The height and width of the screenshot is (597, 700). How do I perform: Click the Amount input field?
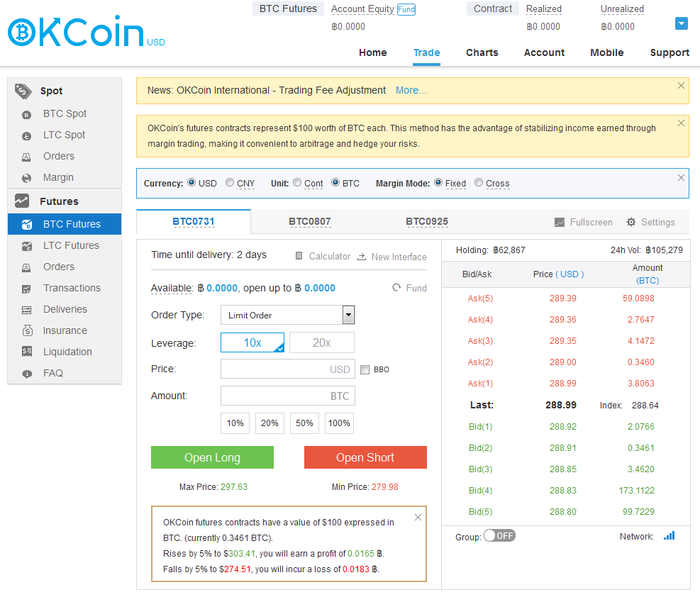288,396
